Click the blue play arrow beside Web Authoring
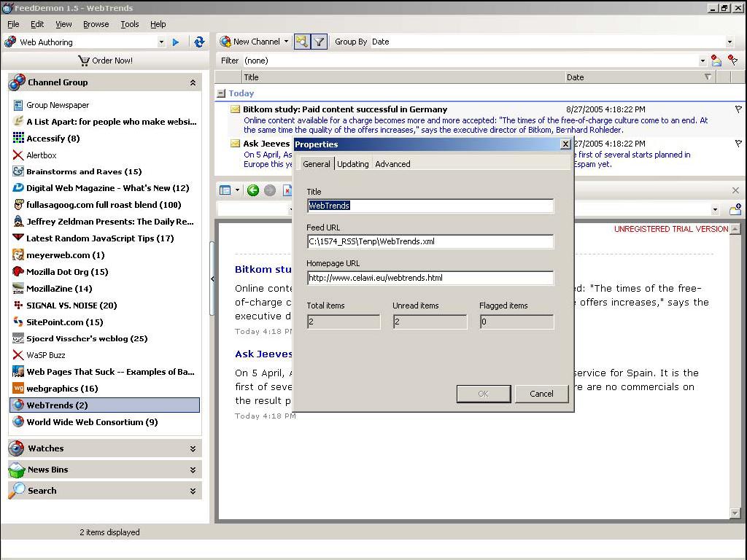Image resolution: width=747 pixels, height=560 pixels. coord(176,42)
